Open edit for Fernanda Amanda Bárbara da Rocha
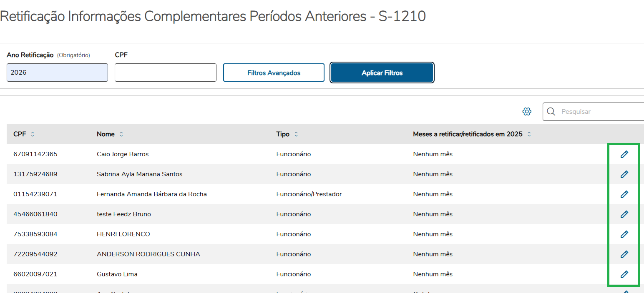 624,194
